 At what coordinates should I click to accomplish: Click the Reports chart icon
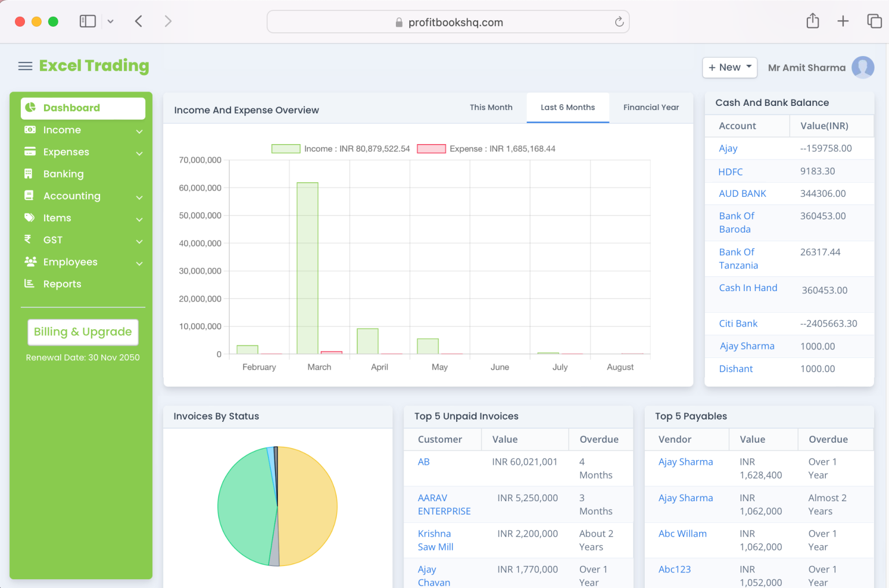tap(30, 284)
